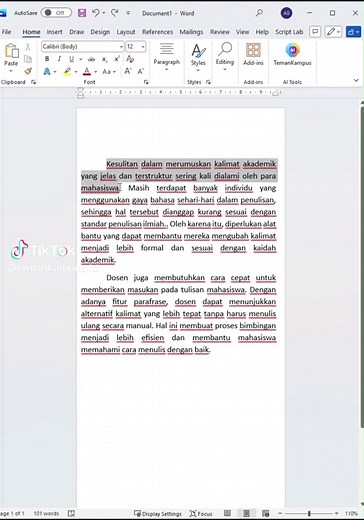Expand the Paragraph group dropdown
364x520 pixels.
click(x=167, y=57)
